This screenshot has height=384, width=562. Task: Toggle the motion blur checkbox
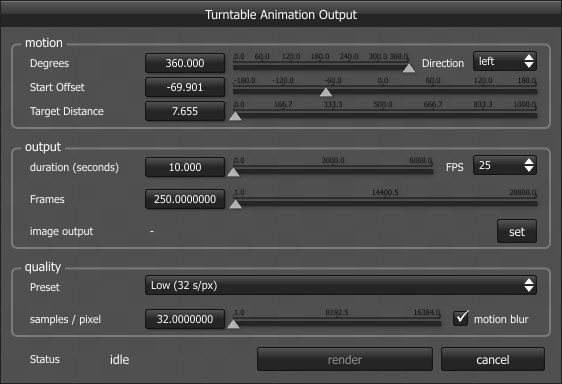click(461, 318)
